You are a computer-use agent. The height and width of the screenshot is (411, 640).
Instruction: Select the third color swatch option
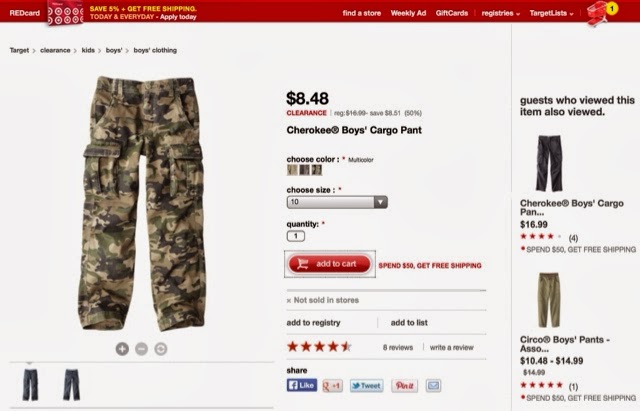click(x=317, y=170)
